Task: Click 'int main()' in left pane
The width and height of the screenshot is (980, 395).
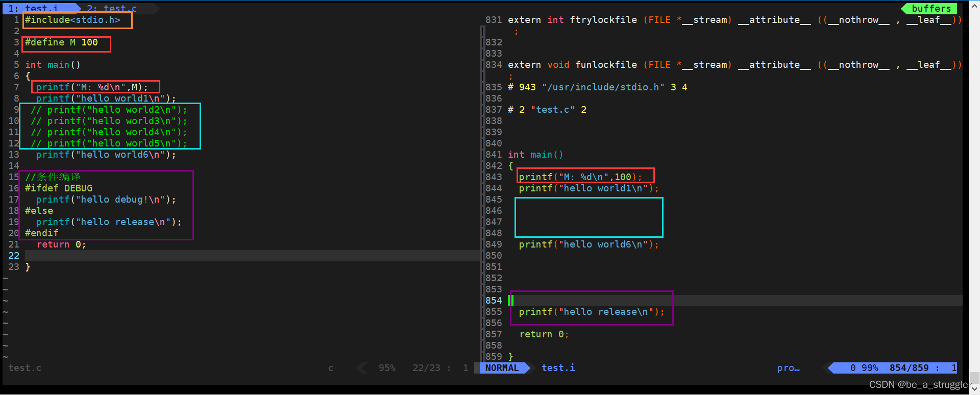Action: (x=53, y=65)
